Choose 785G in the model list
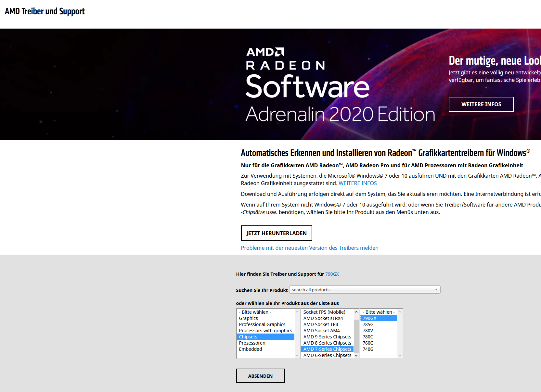Image resolution: width=541 pixels, height=392 pixels. (x=379, y=324)
